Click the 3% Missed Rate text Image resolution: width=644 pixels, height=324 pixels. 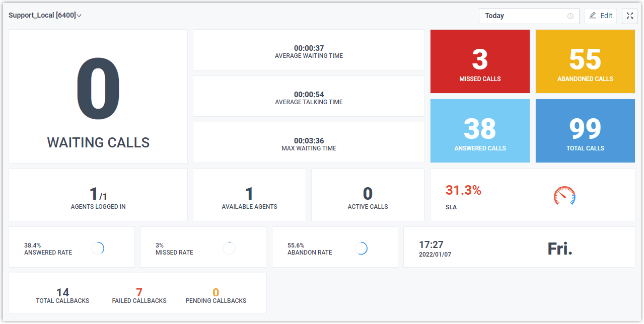(x=160, y=246)
